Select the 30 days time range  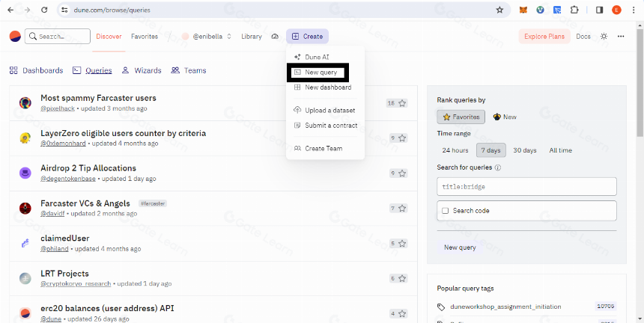tap(525, 150)
